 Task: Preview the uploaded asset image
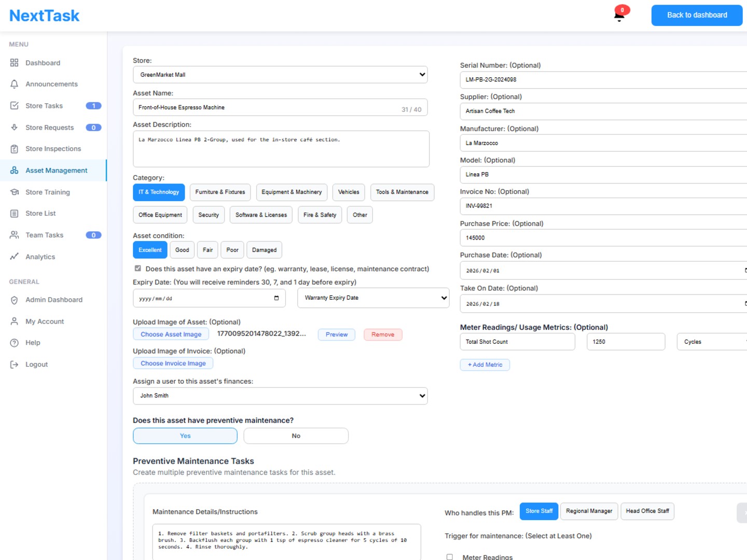(x=337, y=334)
